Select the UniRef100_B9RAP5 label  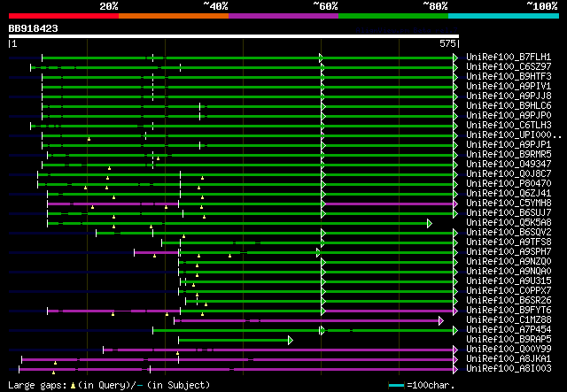pyautogui.click(x=509, y=340)
